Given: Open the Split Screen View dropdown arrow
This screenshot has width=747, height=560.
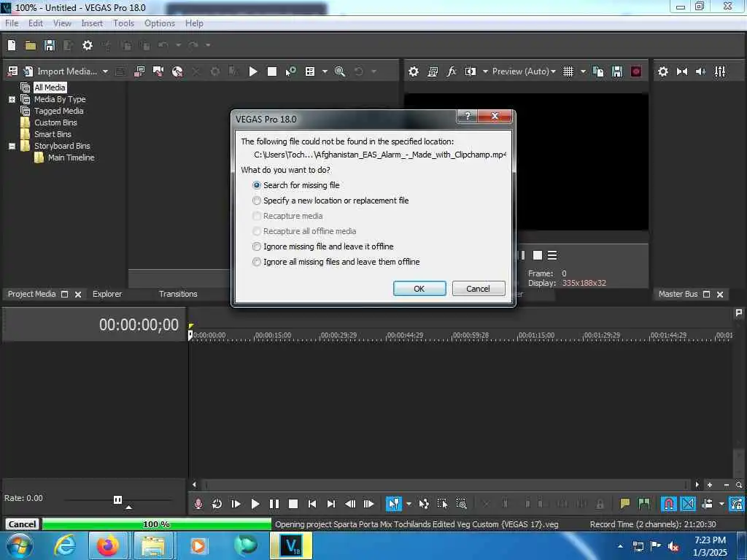Looking at the screenshot, I should pos(485,71).
